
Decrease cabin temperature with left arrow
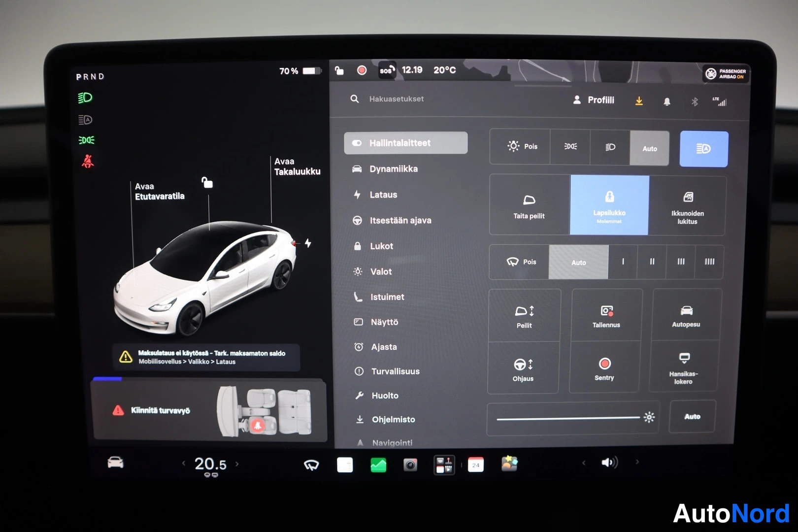point(184,464)
